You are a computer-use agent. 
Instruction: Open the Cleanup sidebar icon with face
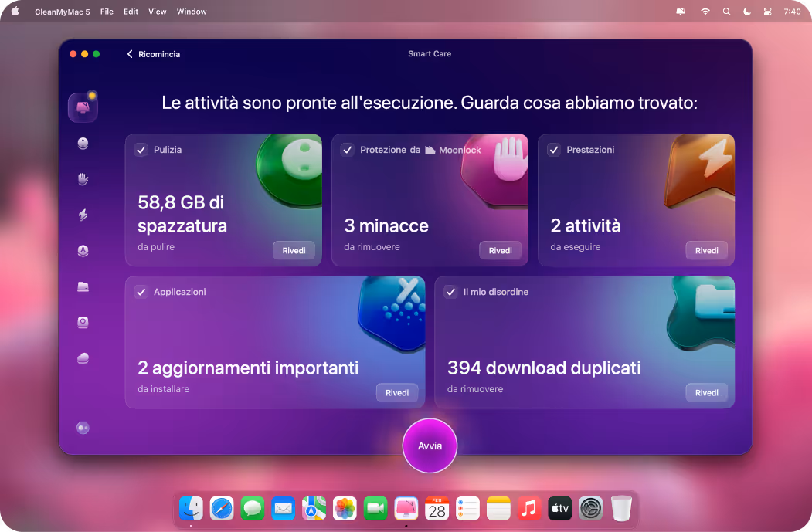coord(83,144)
